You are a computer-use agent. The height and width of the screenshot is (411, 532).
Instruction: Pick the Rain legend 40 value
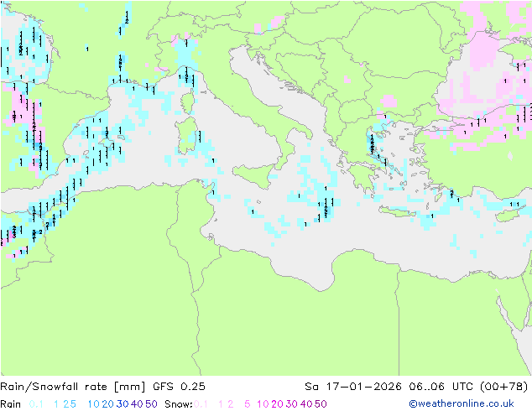pyautogui.click(x=137, y=404)
